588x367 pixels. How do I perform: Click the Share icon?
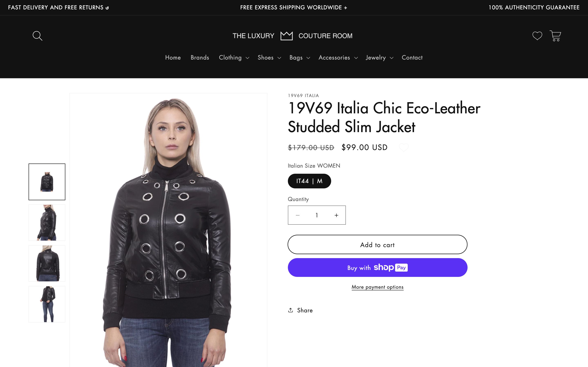point(291,310)
